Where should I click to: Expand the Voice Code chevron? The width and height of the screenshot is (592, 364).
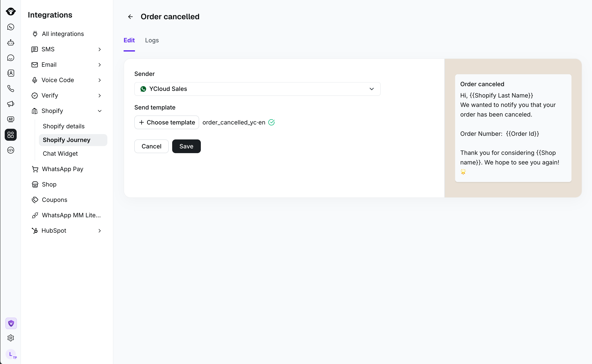coord(100,80)
